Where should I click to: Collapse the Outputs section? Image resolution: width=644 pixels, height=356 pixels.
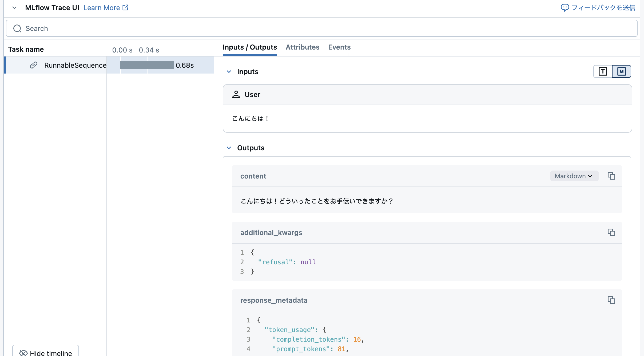[229, 148]
